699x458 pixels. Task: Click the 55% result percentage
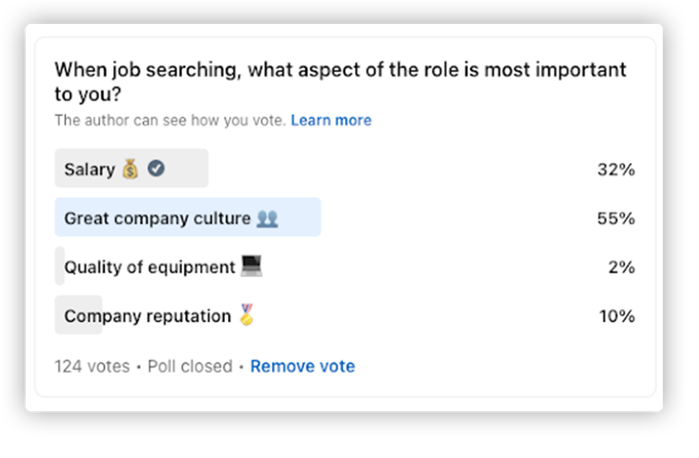[x=616, y=218]
